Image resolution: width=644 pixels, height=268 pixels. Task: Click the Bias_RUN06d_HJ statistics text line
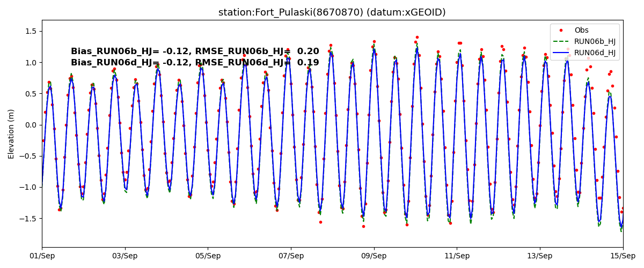coord(195,63)
